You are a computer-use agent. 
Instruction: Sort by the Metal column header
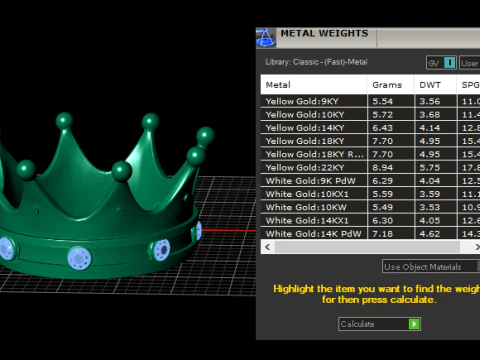coord(314,85)
